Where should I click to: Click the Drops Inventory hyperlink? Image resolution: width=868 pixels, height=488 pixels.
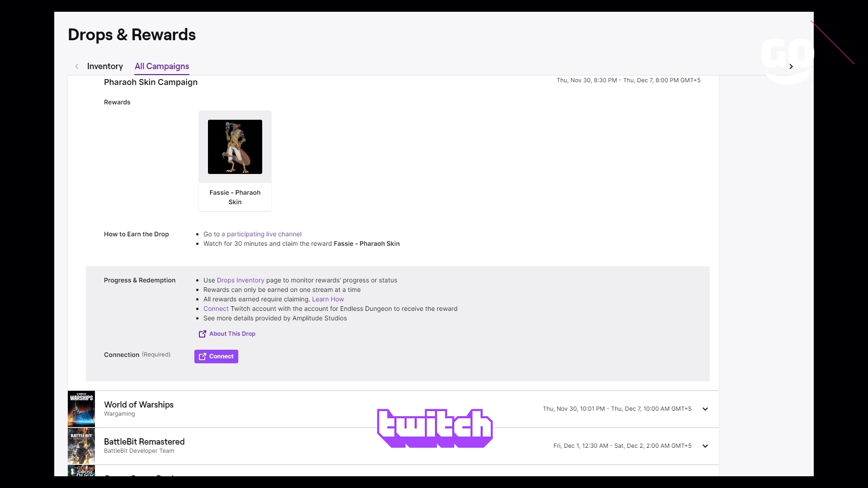click(x=240, y=280)
